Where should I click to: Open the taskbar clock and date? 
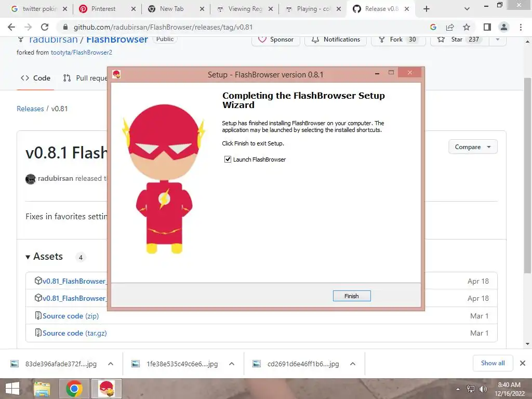point(510,389)
